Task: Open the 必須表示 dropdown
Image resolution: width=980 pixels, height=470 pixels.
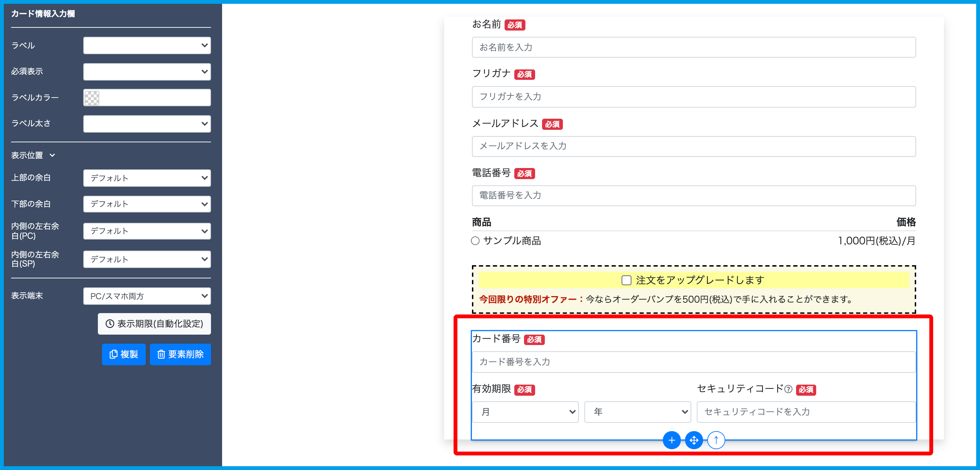Action: pos(147,72)
